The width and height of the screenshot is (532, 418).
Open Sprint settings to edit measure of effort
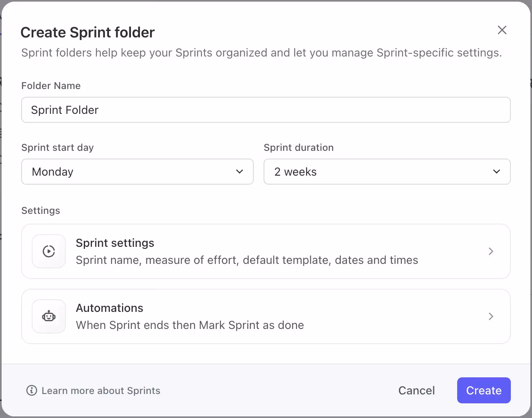[266, 251]
